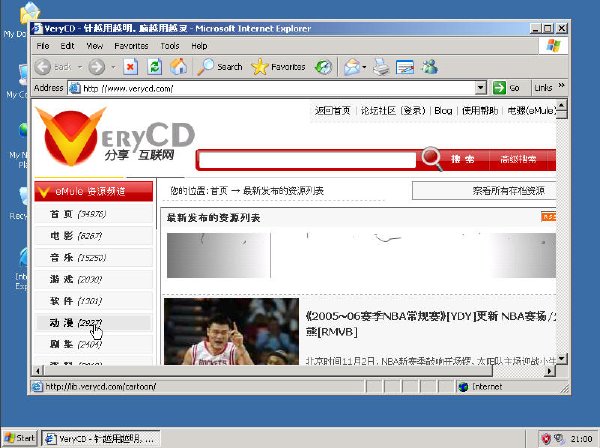Image resolution: width=600 pixels, height=448 pixels.
Task: Select VeryCD taskbar window button
Action: pyautogui.click(x=100, y=439)
